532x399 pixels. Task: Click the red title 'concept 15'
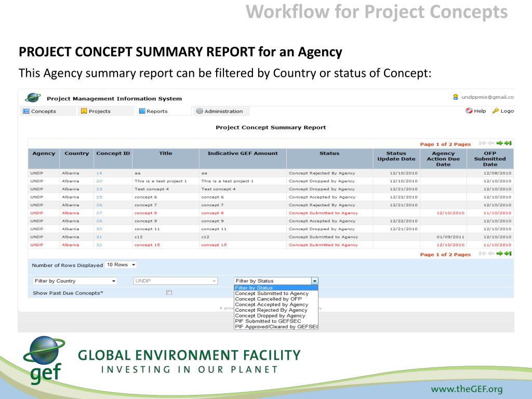pos(147,245)
